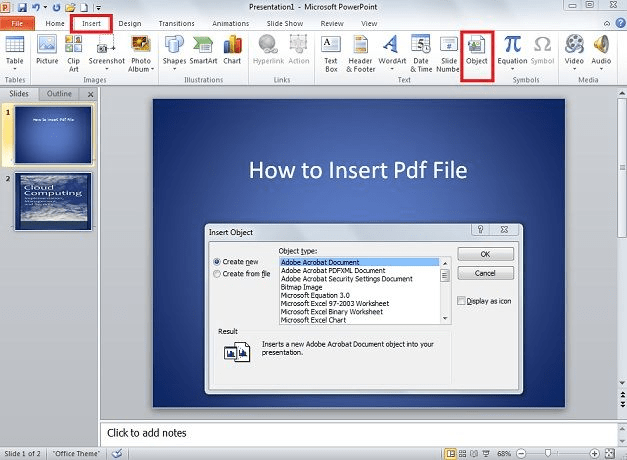
Task: Select Adobe Acrobat PDFXML Document entry
Action: point(359,270)
